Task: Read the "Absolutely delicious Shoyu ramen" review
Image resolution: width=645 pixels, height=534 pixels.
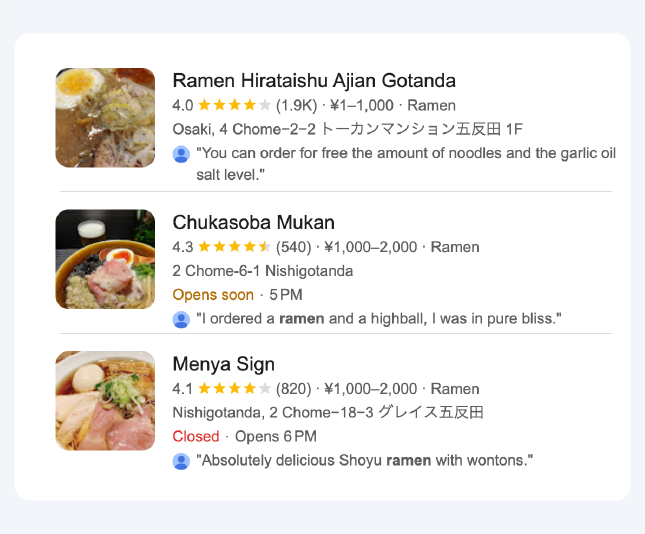Action: pyautogui.click(x=365, y=461)
